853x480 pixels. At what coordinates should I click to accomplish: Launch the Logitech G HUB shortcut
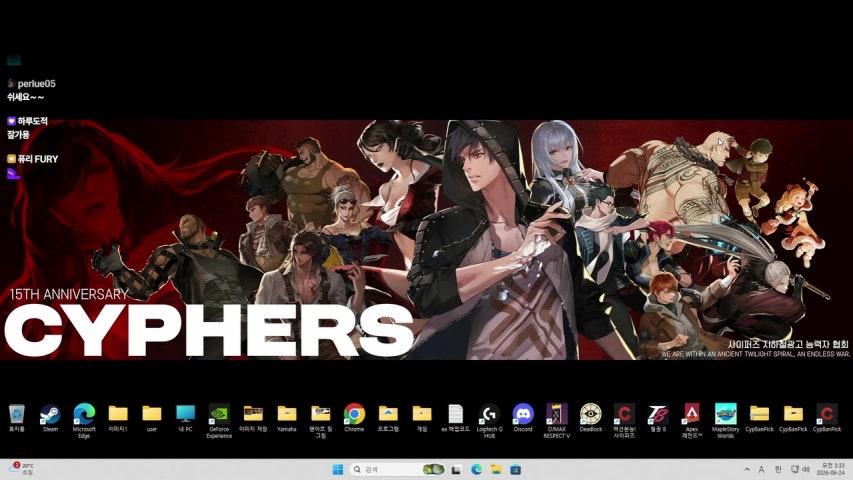pyautogui.click(x=489, y=421)
